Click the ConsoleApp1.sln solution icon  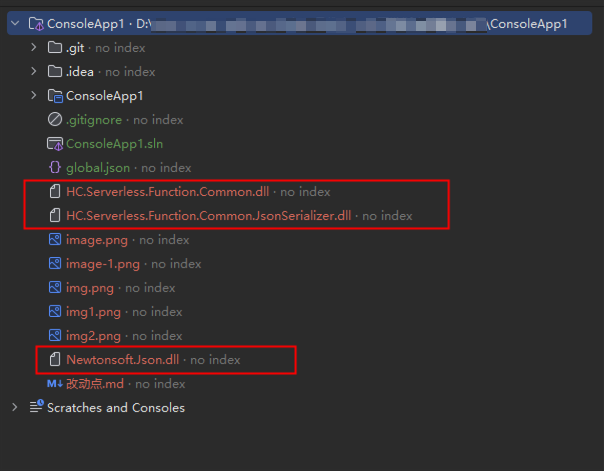(x=55, y=143)
